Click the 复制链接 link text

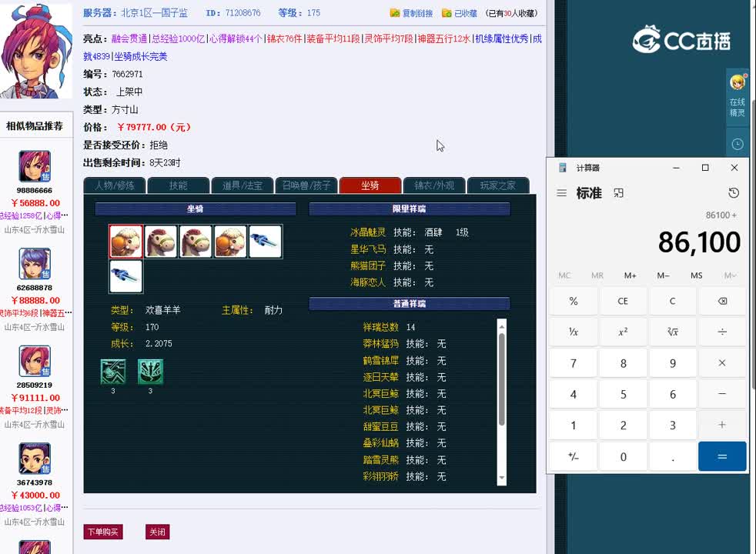tap(417, 13)
